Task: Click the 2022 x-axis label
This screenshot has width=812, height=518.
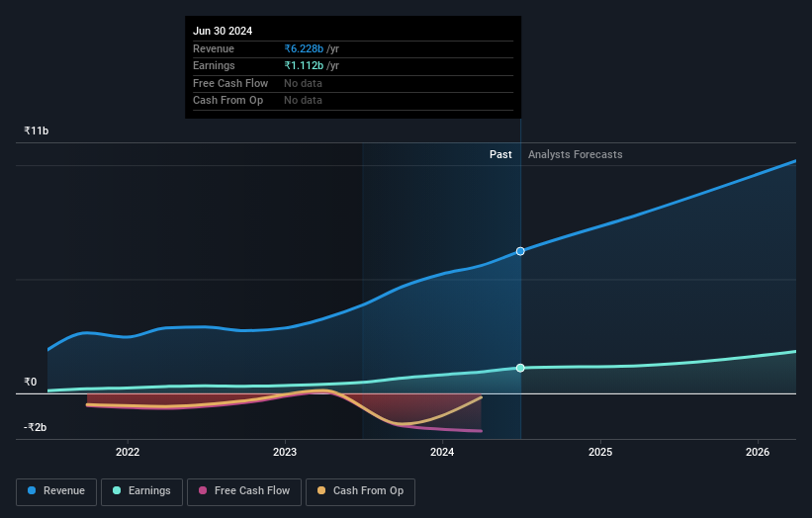Action: point(128,452)
